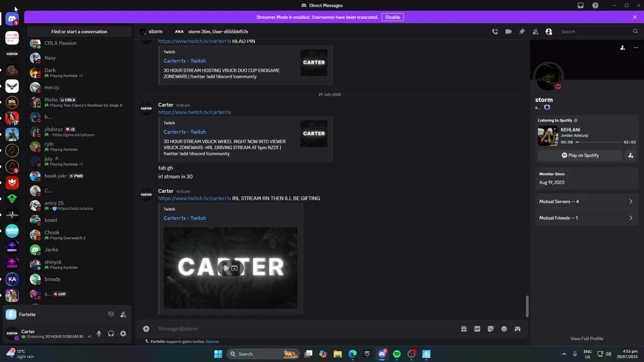
Task: Open DM with bready
Action: [x=79, y=279]
